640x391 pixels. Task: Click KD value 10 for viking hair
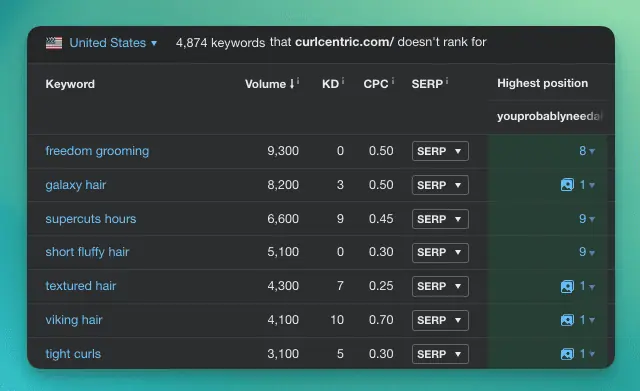click(337, 320)
